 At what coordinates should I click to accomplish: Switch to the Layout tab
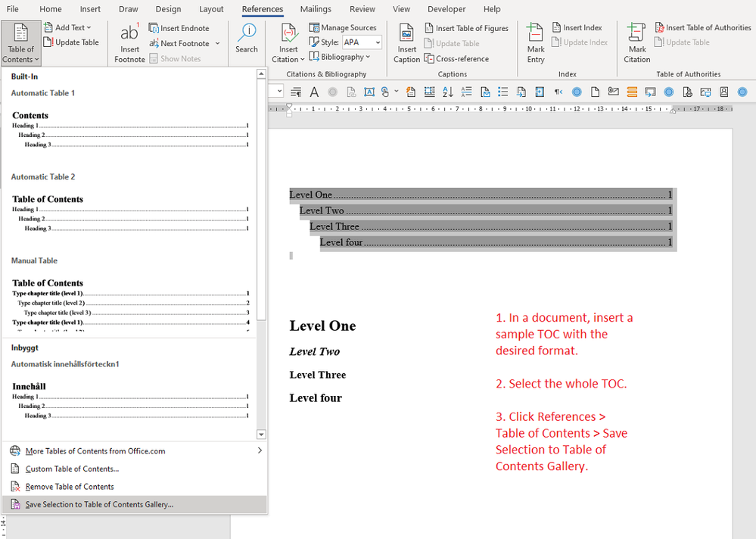click(211, 9)
